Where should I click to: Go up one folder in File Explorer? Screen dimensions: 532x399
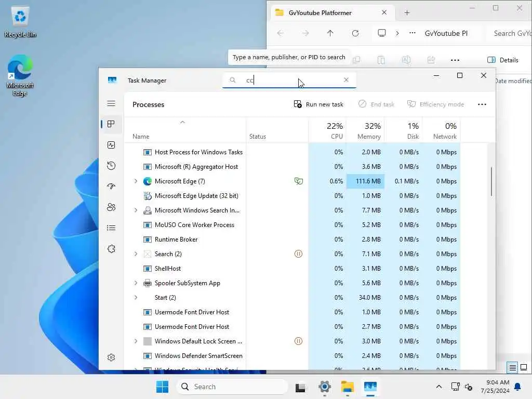[330, 33]
